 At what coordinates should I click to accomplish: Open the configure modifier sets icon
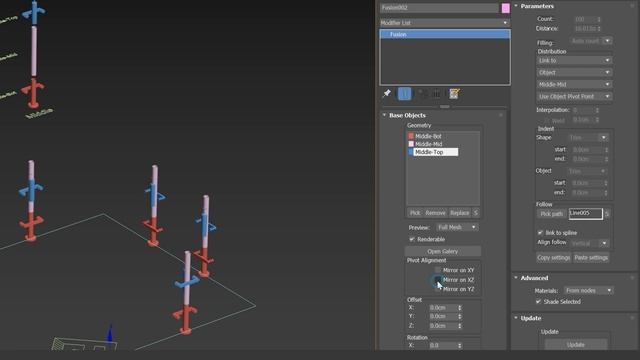click(x=454, y=94)
